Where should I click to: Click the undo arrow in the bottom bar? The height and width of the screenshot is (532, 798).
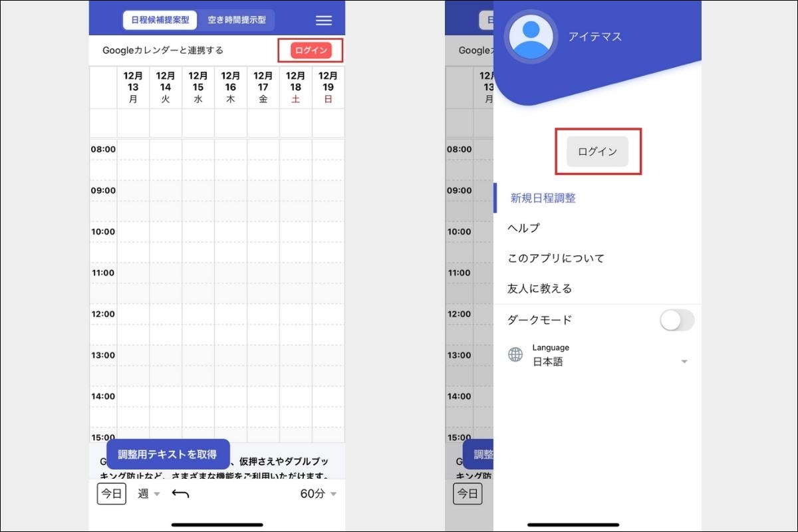point(180,493)
